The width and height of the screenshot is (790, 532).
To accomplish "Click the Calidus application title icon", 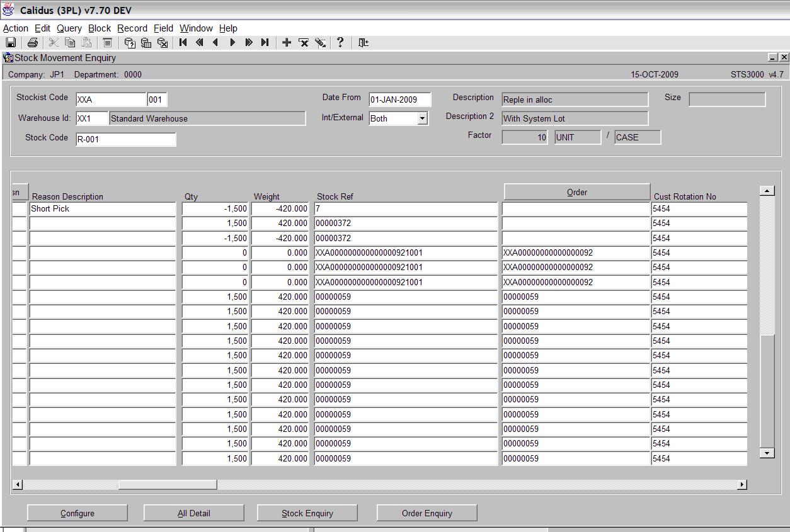I will coord(8,10).
